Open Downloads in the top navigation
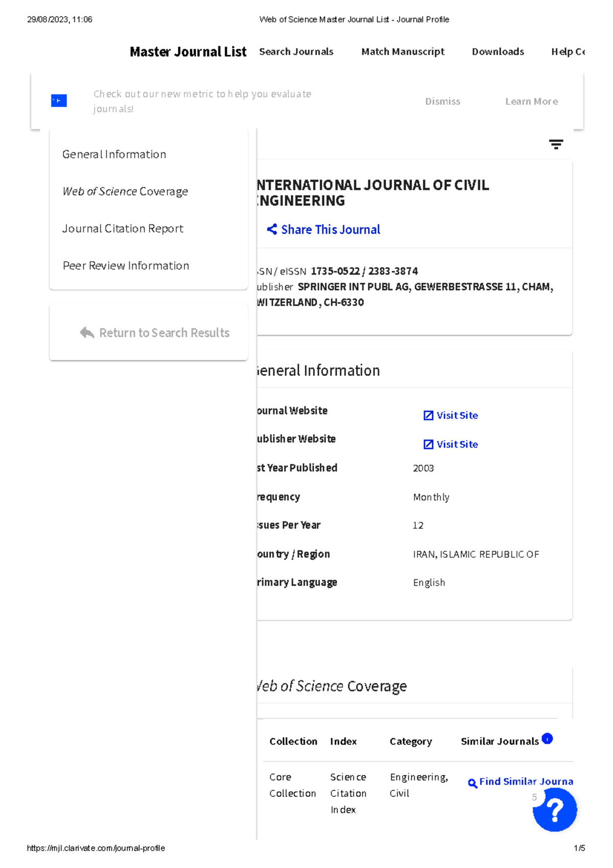 click(x=498, y=52)
